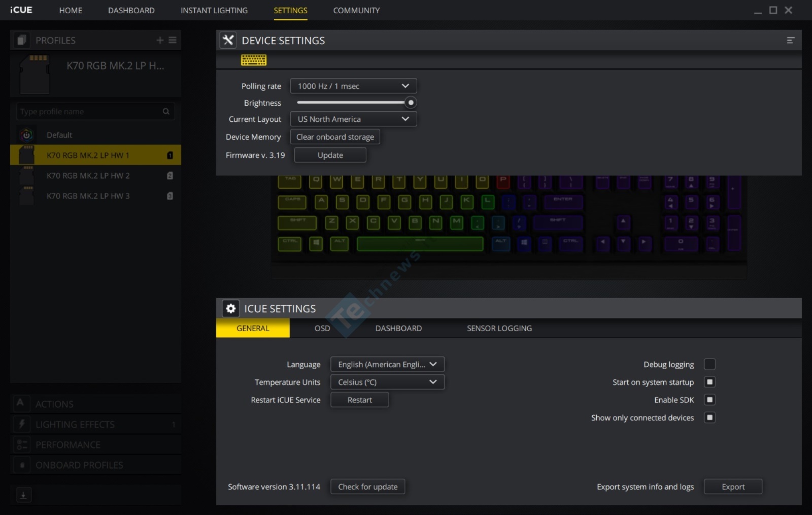Screen dimensions: 812x515
Task: Switch to the OSD tab
Action: pyautogui.click(x=322, y=328)
